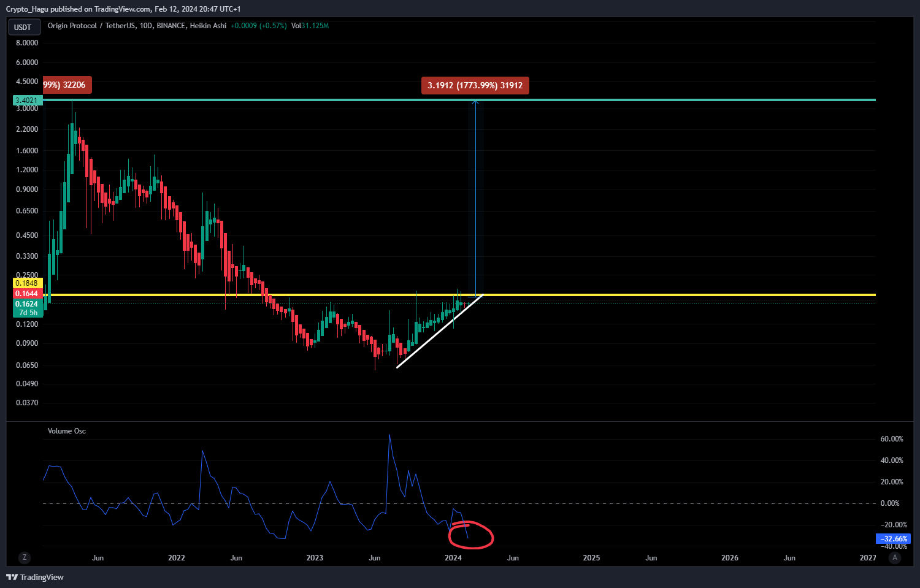Click the 0.6500 price axis label

tap(27, 211)
